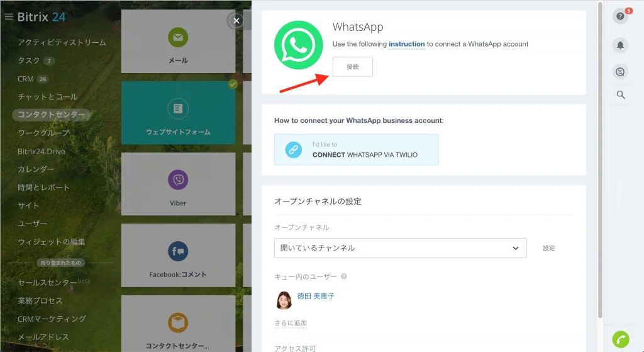Open the chat messenger icon

(620, 72)
